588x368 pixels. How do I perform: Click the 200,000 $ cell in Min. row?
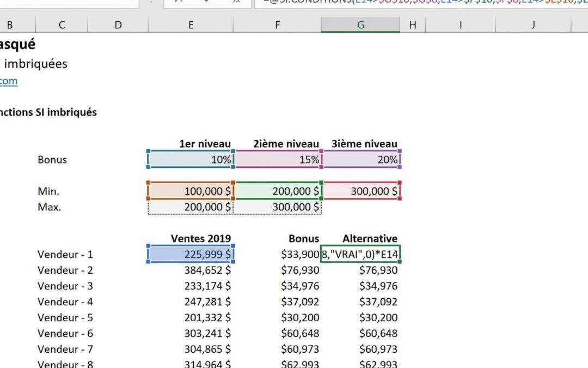278,191
